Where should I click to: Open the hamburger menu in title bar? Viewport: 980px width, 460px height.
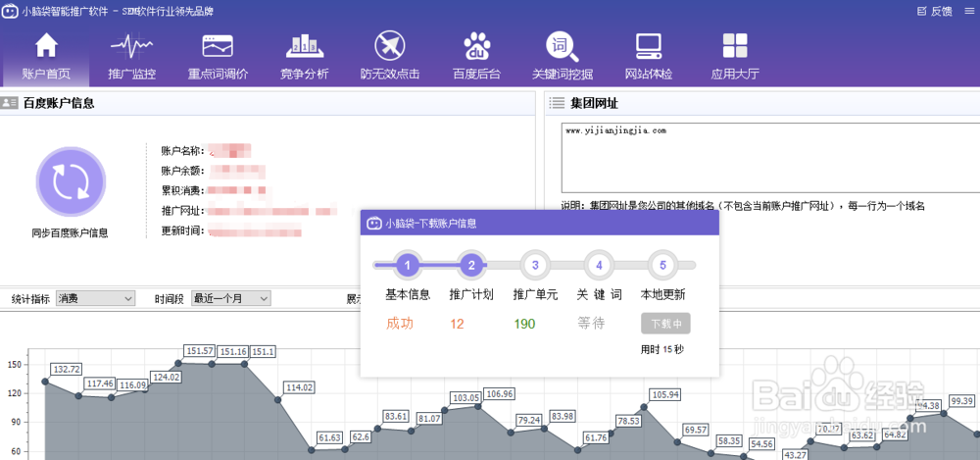click(969, 11)
